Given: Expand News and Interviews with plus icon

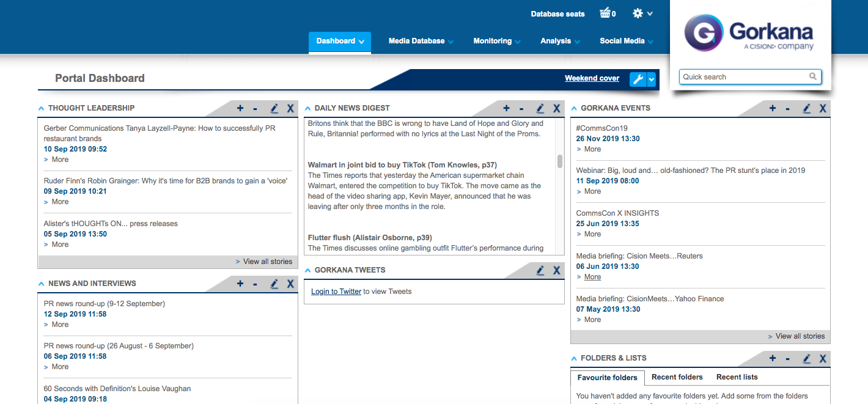Looking at the screenshot, I should pyautogui.click(x=240, y=284).
